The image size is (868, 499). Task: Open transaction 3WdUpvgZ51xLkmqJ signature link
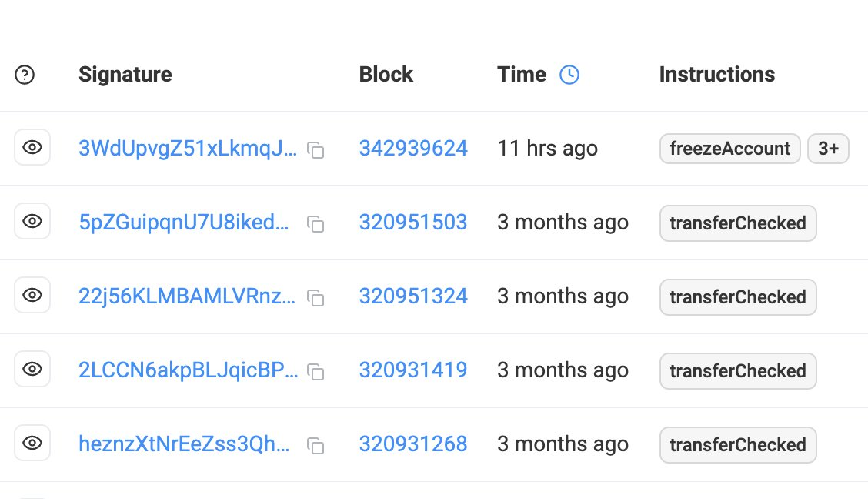coord(187,149)
